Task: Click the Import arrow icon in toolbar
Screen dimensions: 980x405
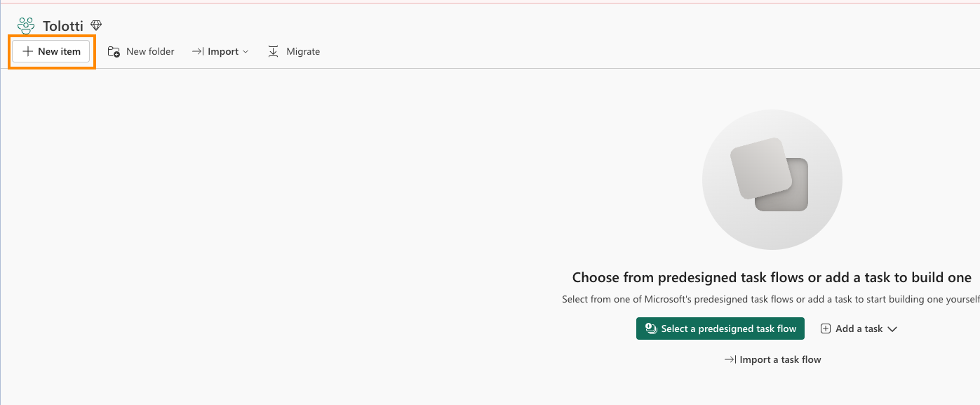Action: (x=198, y=51)
